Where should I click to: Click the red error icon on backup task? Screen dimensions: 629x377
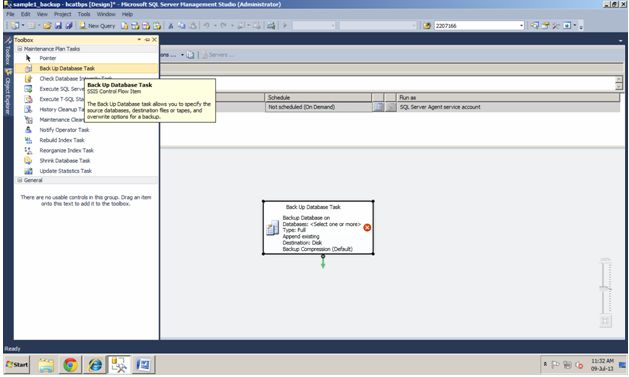pyautogui.click(x=367, y=227)
